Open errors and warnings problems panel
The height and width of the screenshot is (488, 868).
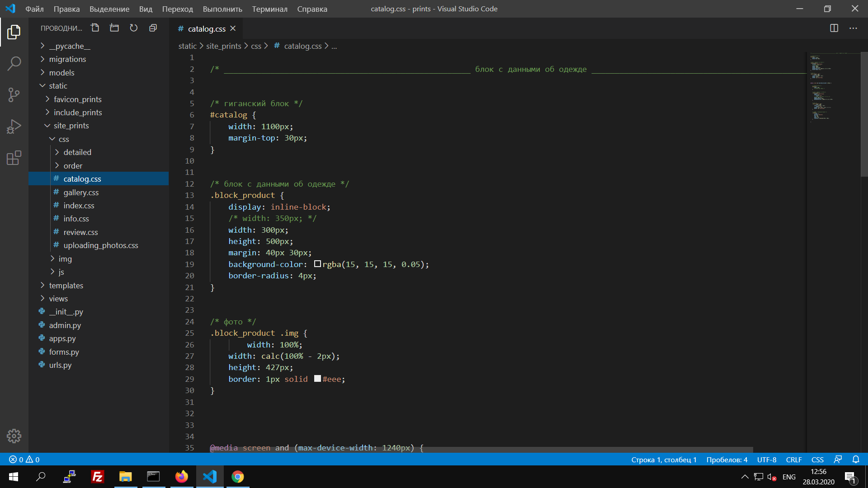click(24, 460)
